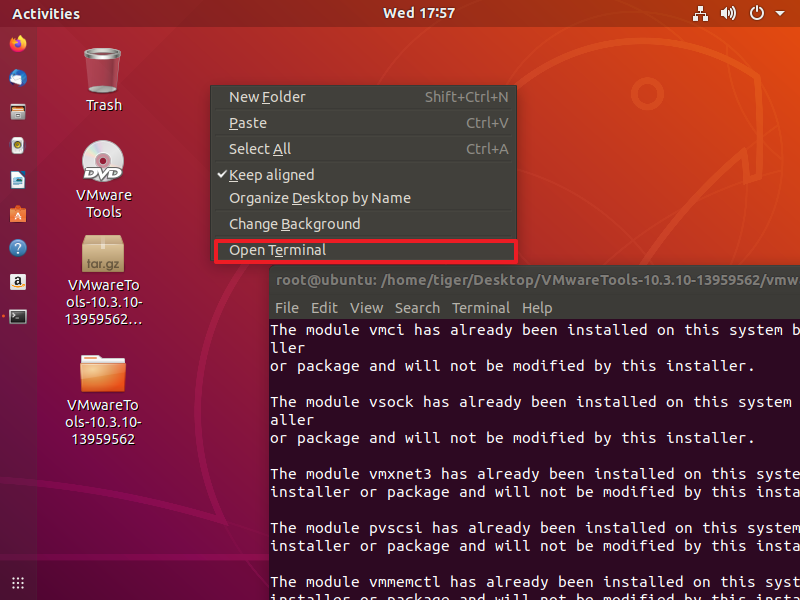Choose New Folder from context menu

364,97
